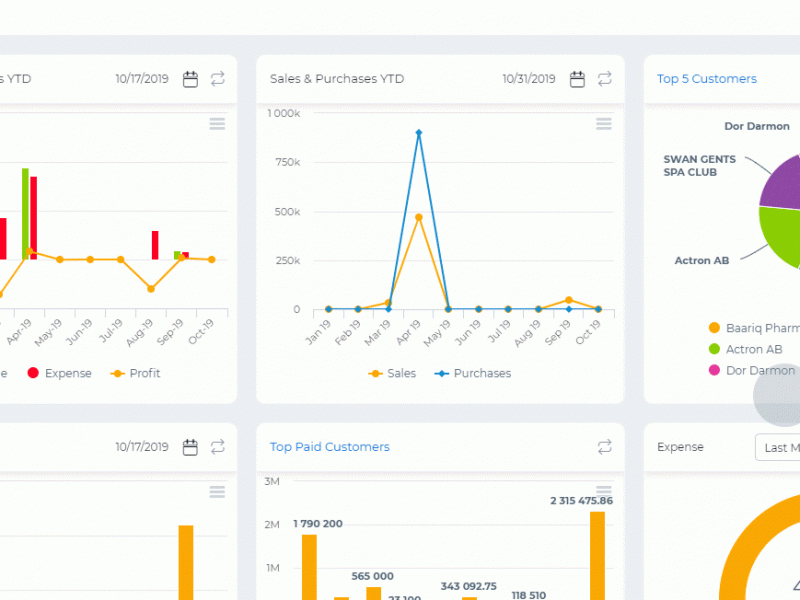Open hamburger menu of bottom-left chart
The height and width of the screenshot is (600, 800).
tap(217, 492)
